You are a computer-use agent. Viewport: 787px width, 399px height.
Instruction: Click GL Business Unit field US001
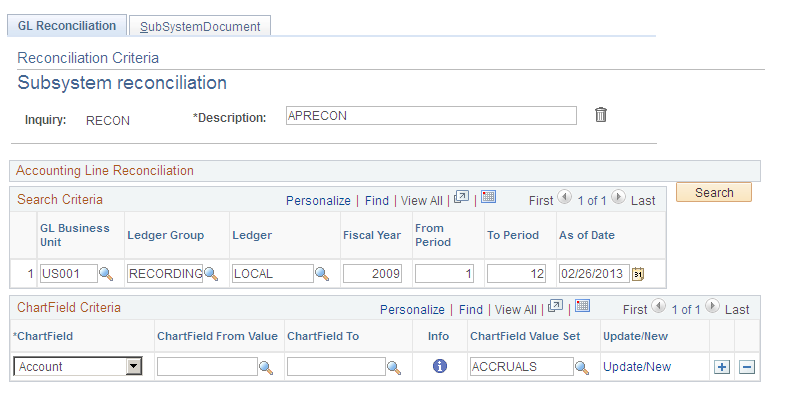tap(69, 274)
